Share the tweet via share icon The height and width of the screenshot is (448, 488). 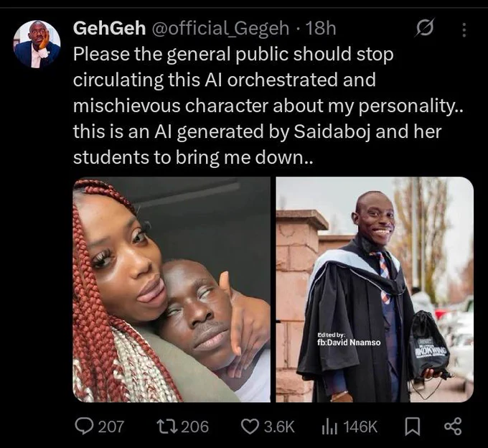point(453,426)
